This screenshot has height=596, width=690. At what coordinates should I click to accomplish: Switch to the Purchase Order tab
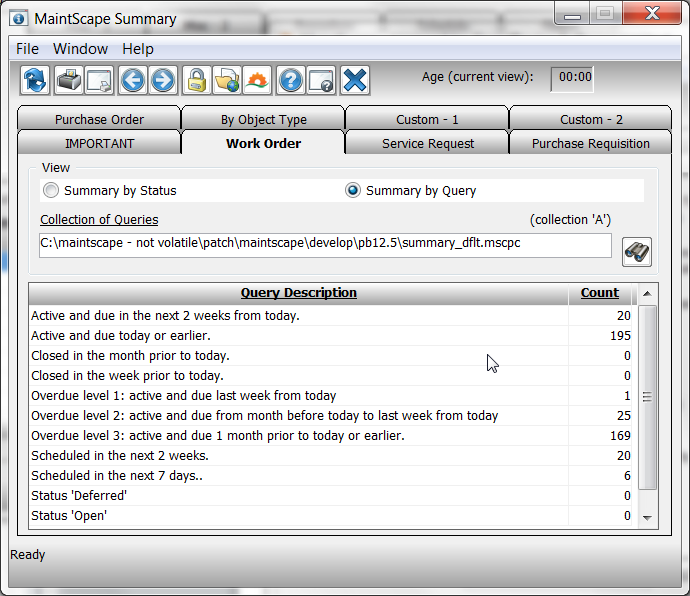click(x=99, y=119)
